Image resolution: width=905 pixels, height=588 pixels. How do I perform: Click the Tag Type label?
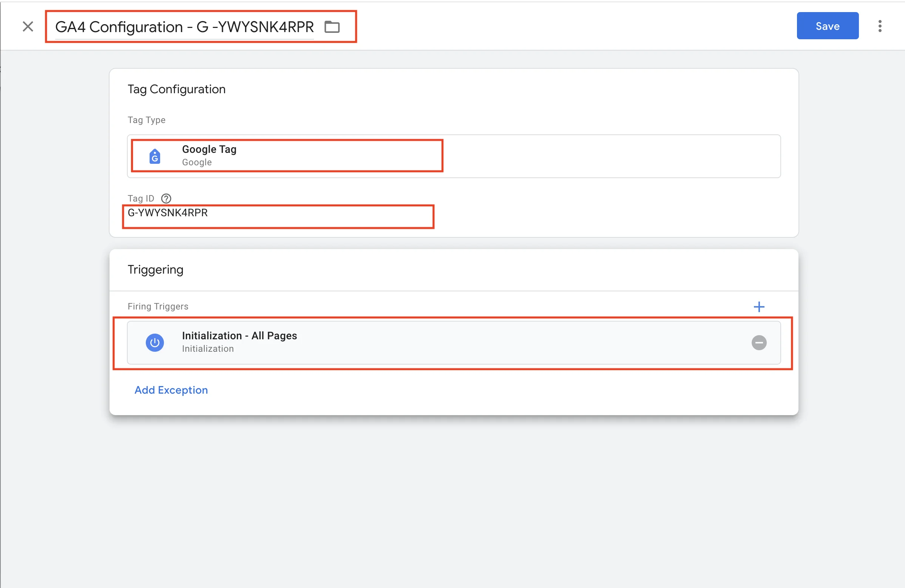(147, 120)
